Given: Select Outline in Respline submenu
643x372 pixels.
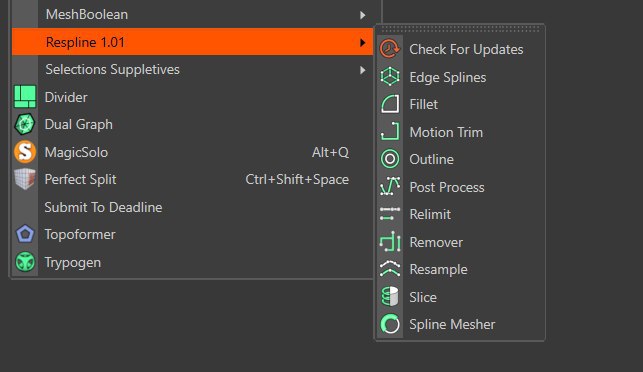Looking at the screenshot, I should [x=461, y=159].
